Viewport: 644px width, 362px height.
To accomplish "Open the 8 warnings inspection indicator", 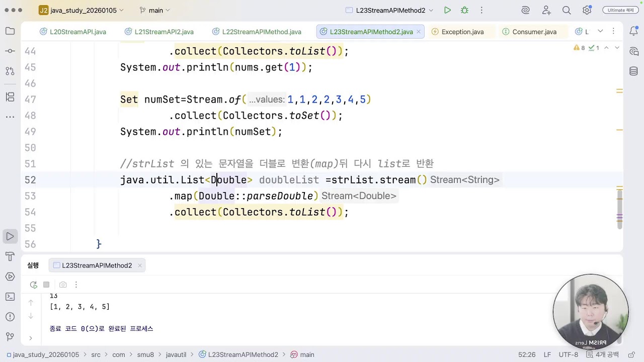I will pyautogui.click(x=579, y=48).
